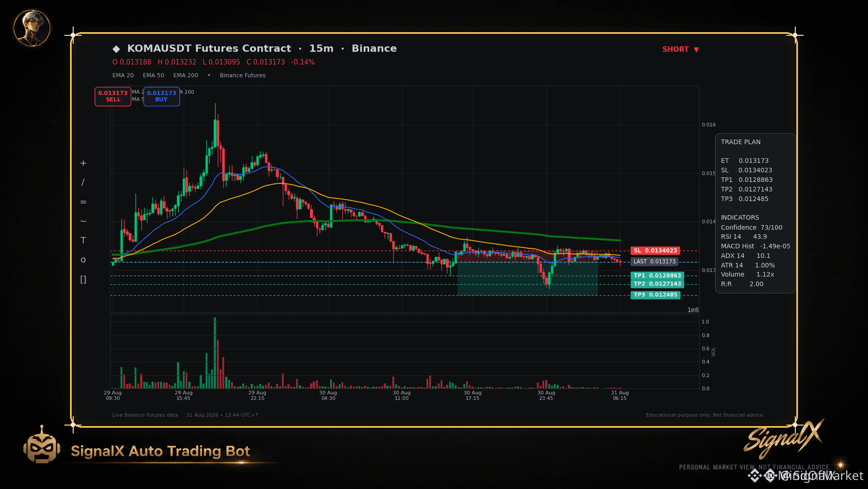
Task: Click the -0.14% change value
Action: [303, 62]
